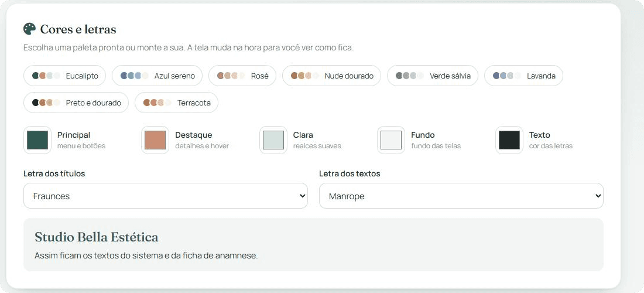The height and width of the screenshot is (293, 644).
Task: Switch to the Lavanda palette
Action: (x=523, y=76)
